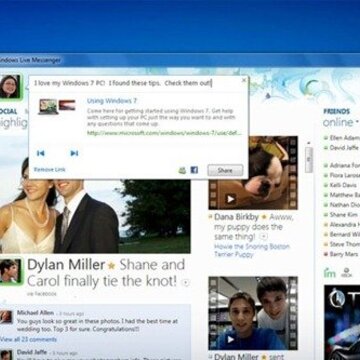Close the status sharing popup

[x=244, y=80]
